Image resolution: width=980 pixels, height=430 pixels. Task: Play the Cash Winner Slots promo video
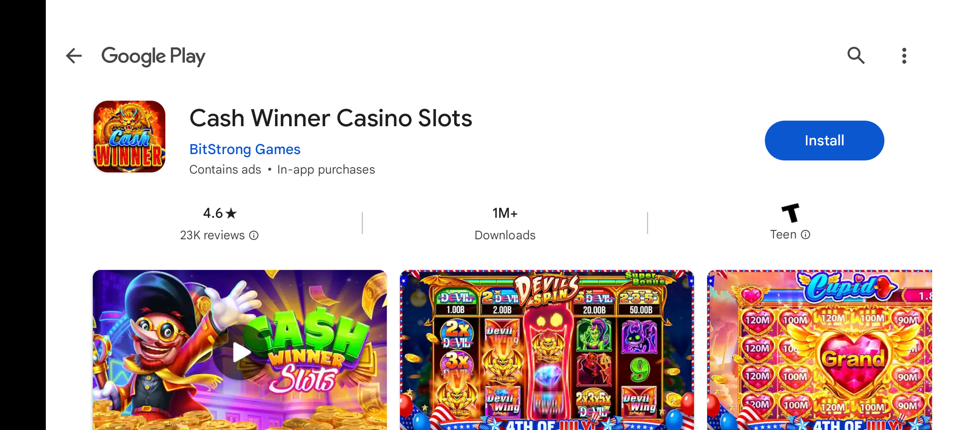(x=240, y=352)
